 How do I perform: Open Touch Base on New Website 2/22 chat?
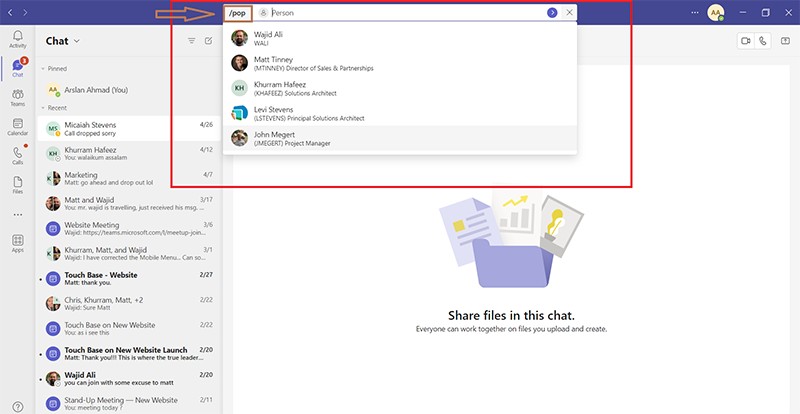[x=128, y=329]
